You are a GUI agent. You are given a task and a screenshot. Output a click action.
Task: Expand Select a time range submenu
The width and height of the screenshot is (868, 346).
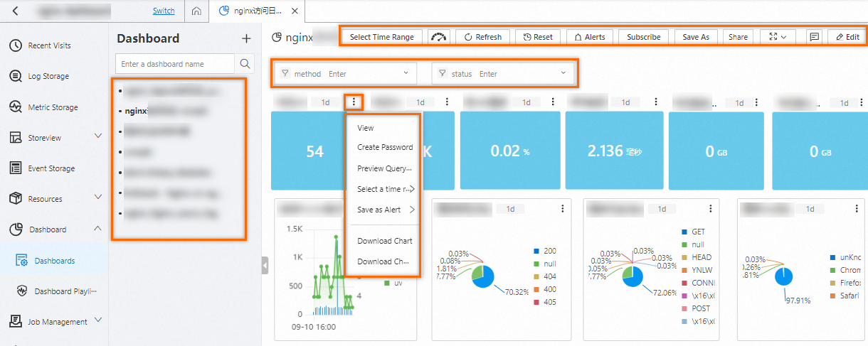[384, 189]
